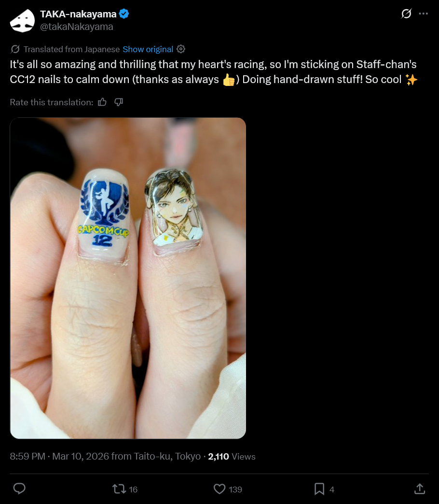Click the Grok icon in top right
This screenshot has height=504, width=439.
[407, 14]
